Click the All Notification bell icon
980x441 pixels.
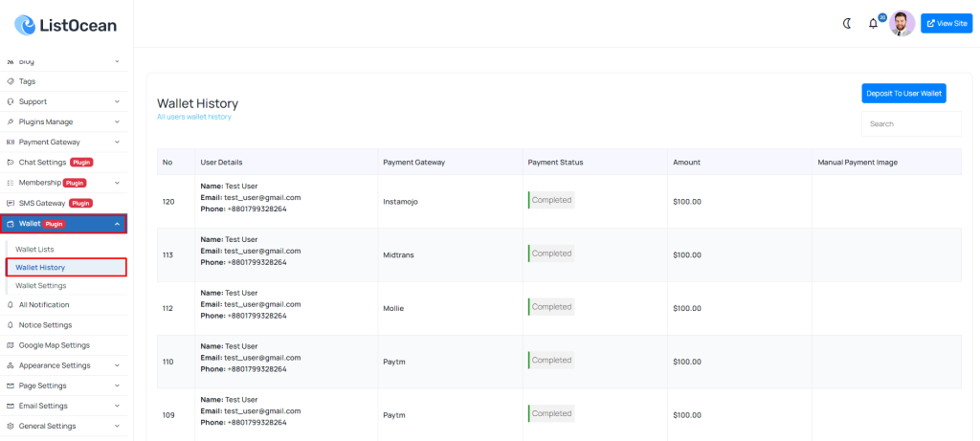click(10, 305)
